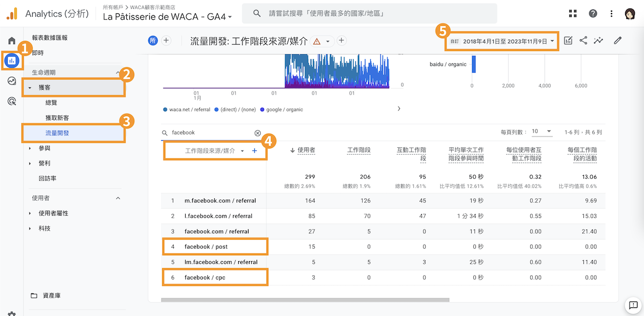Clear the facebook search filter
644x316 pixels.
click(x=257, y=133)
